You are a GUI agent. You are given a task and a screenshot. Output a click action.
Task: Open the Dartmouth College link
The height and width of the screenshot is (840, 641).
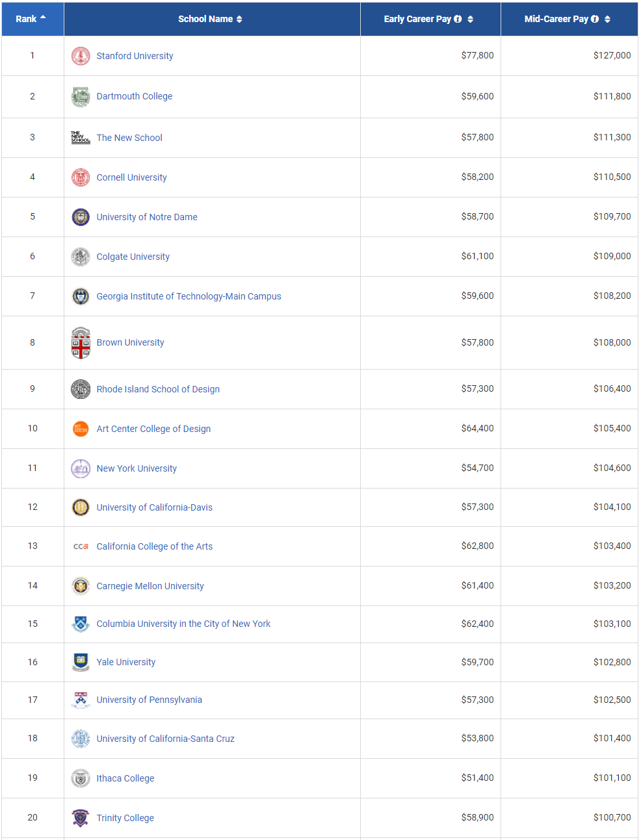[x=135, y=96]
